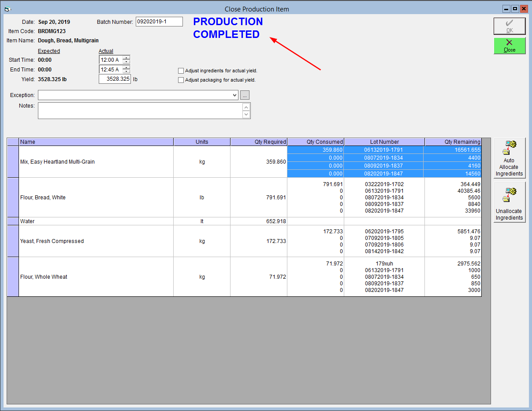
Task: Click the row selector beside Yeast, Fresh Compressed
Action: (13, 241)
